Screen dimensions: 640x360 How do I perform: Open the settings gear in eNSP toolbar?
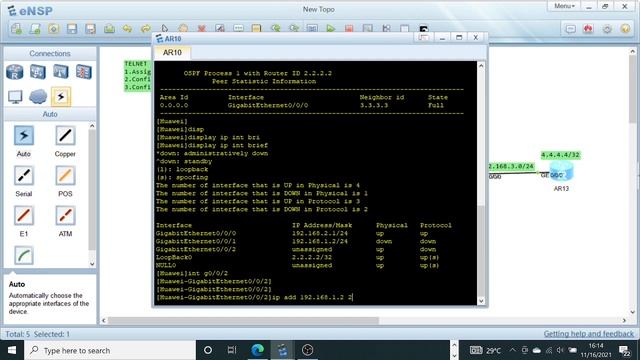pyautogui.click(x=607, y=29)
